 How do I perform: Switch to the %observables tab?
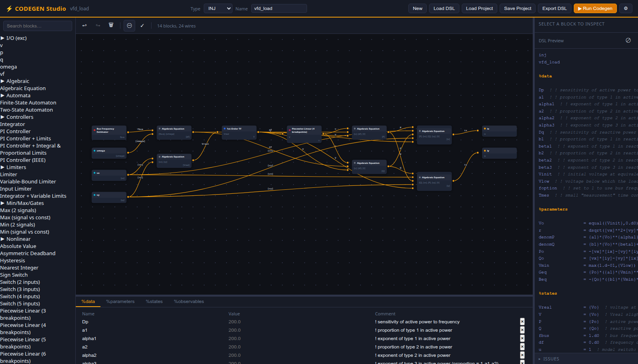point(189,301)
